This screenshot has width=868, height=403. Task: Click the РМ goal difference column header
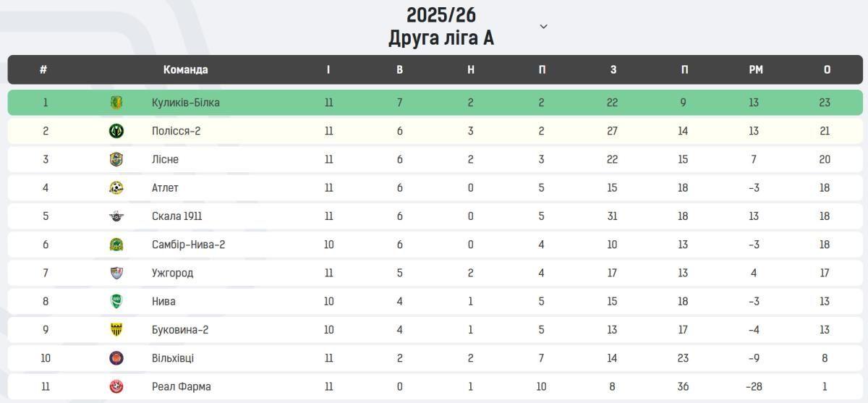pyautogui.click(x=755, y=70)
